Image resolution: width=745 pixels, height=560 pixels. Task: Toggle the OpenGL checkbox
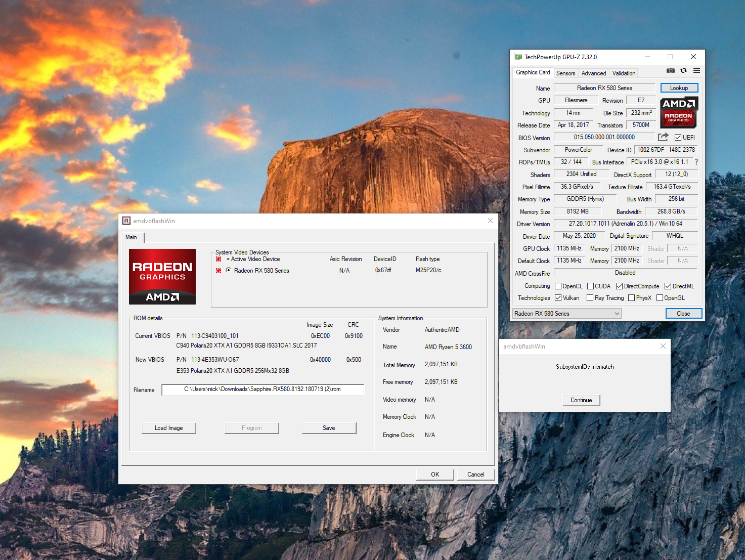[x=660, y=298]
